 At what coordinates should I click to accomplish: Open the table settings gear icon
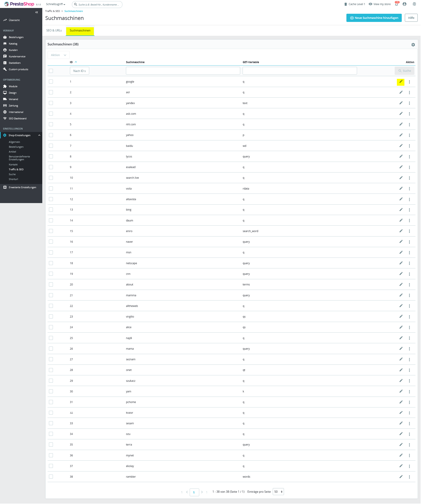tap(413, 45)
